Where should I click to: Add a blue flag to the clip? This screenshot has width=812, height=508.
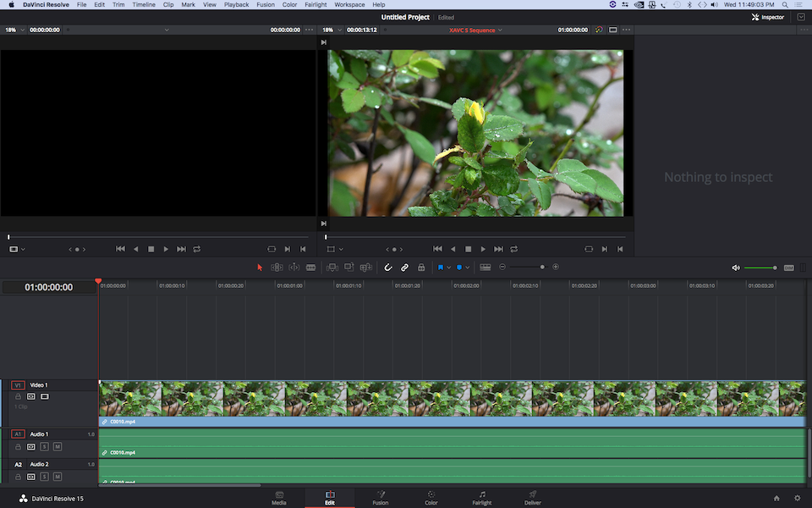(441, 268)
